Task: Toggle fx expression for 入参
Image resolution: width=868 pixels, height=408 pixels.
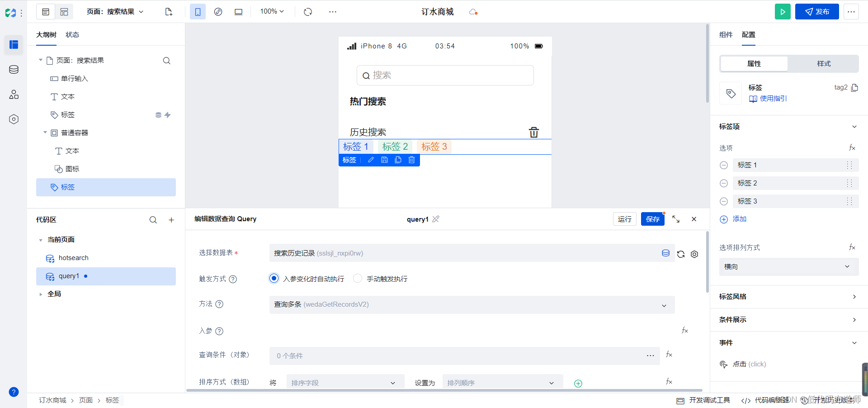Action: 685,331
